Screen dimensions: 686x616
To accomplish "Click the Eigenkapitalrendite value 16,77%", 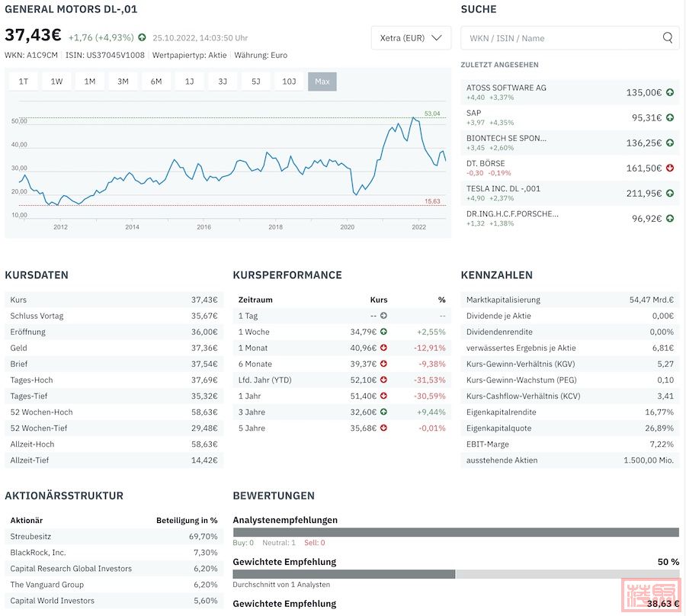I will [659, 412].
